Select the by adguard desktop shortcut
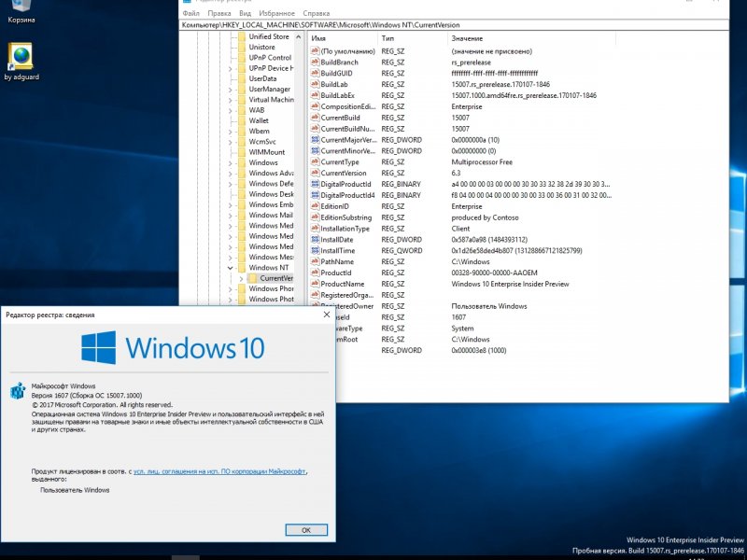 [21, 62]
